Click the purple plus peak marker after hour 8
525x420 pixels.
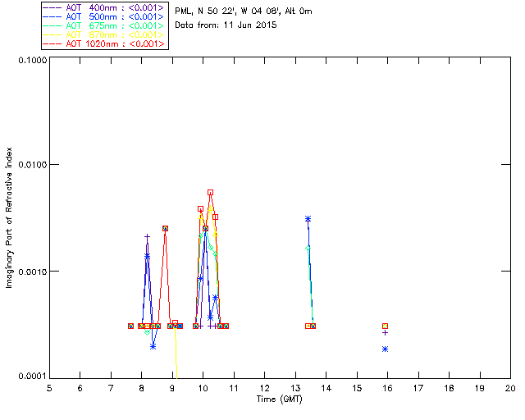147,237
